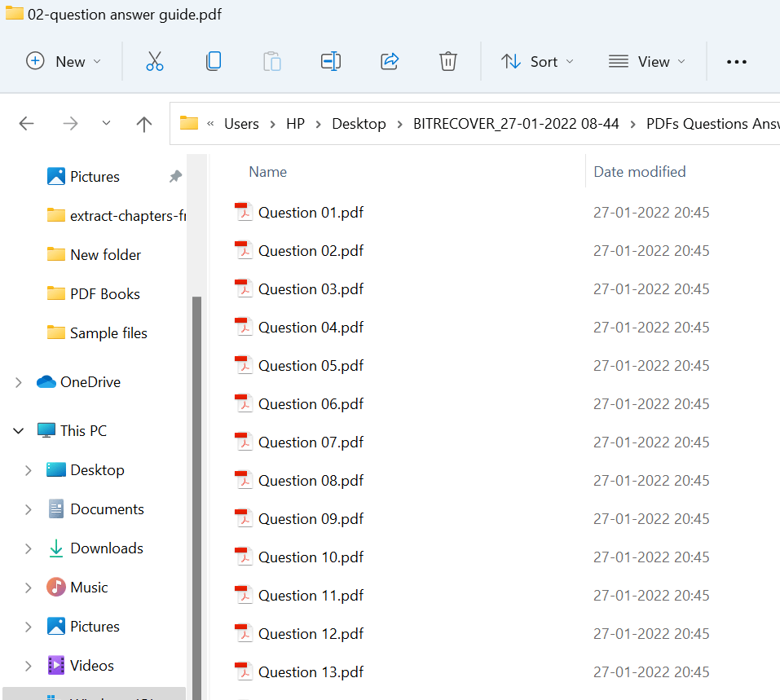Click the Copy icon in toolbar
The image size is (780, 700).
[x=214, y=61]
